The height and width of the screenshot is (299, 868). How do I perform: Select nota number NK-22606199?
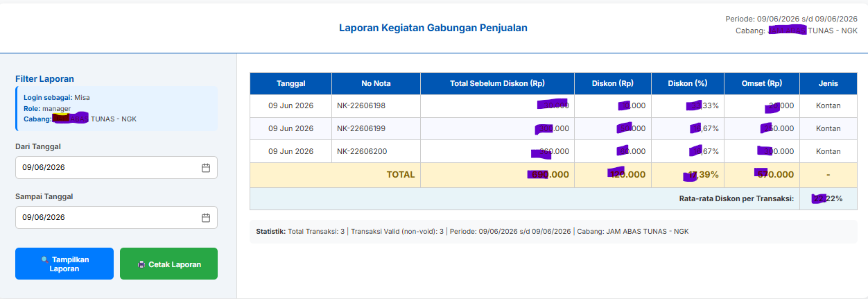[361, 128]
